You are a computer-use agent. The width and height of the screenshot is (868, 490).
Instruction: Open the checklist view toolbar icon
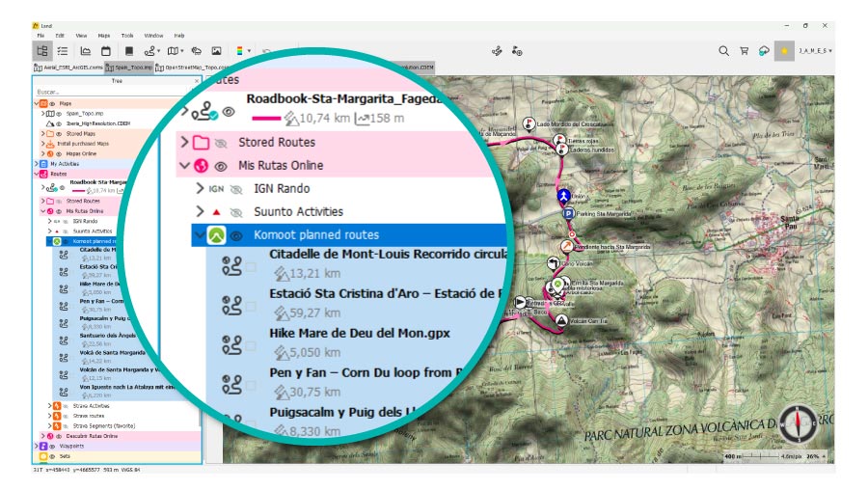coord(63,51)
